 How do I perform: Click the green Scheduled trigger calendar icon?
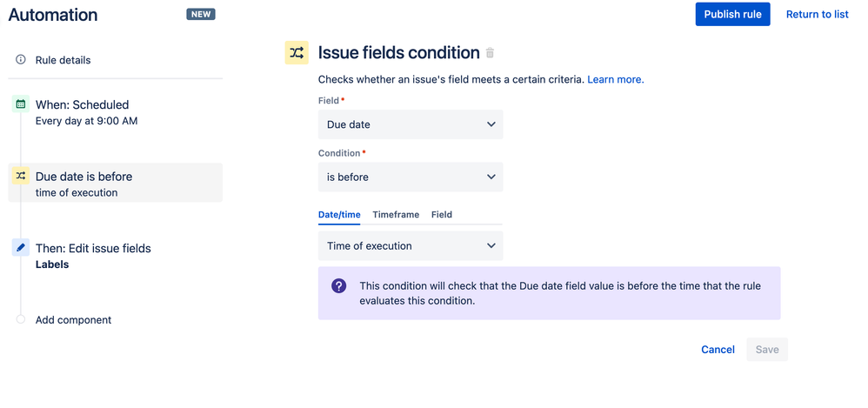(x=21, y=104)
